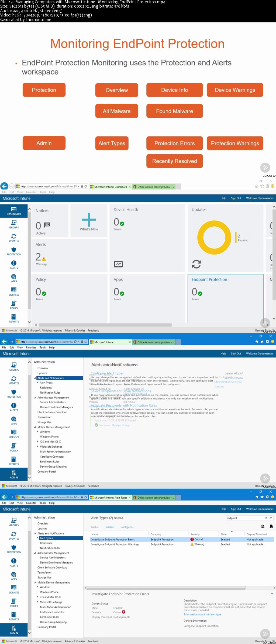
Task: Open the Endpoint Protection dashboard tile
Action: 225,299
